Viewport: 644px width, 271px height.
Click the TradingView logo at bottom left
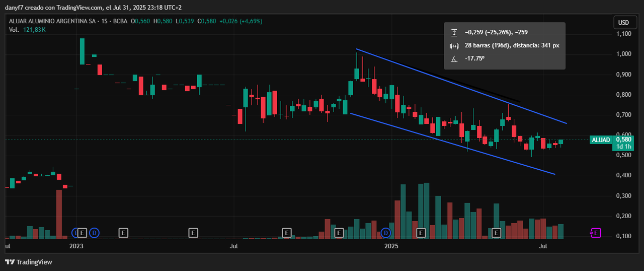pos(28,262)
